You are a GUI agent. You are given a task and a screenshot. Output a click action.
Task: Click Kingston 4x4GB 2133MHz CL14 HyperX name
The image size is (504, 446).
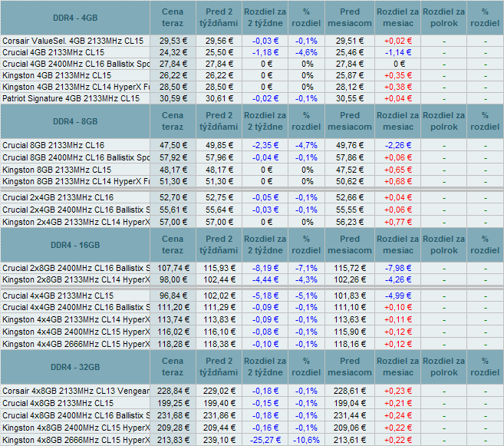click(76, 319)
